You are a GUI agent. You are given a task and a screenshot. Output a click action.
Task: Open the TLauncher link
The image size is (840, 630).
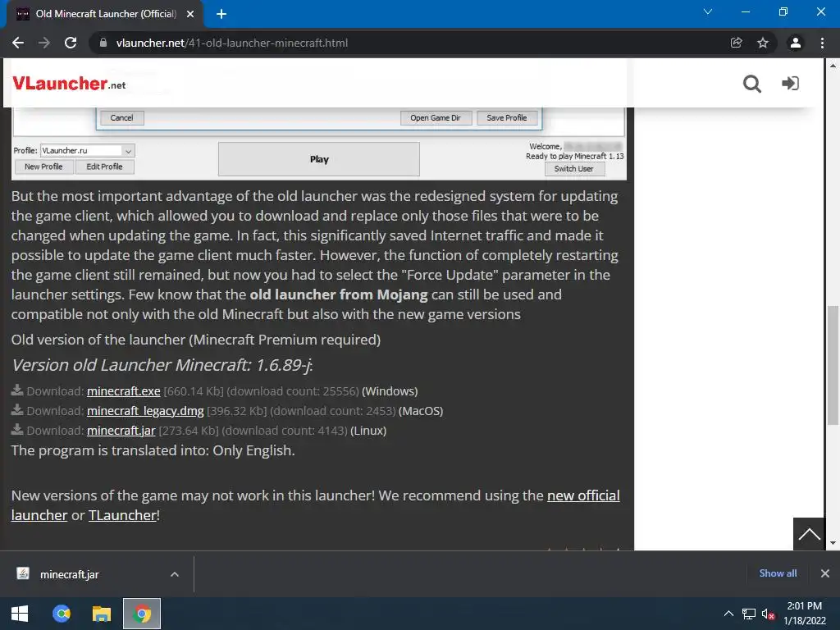pyautogui.click(x=122, y=515)
